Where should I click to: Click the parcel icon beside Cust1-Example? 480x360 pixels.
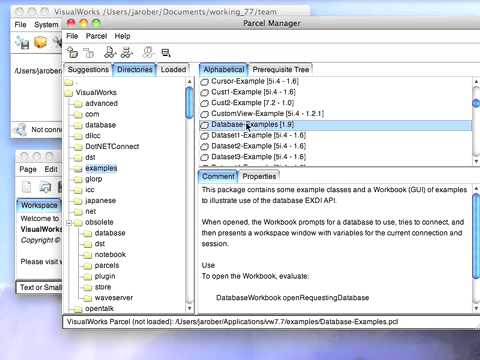click(204, 92)
